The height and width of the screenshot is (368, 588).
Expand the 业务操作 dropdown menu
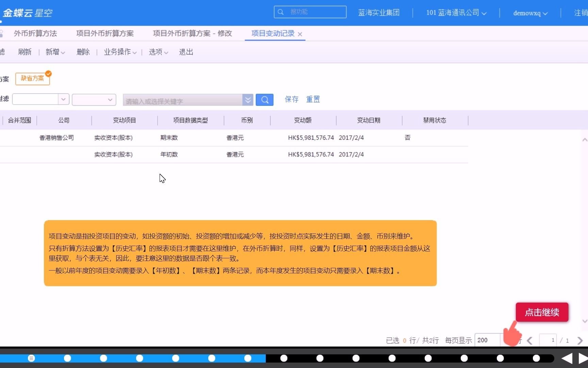coord(120,52)
